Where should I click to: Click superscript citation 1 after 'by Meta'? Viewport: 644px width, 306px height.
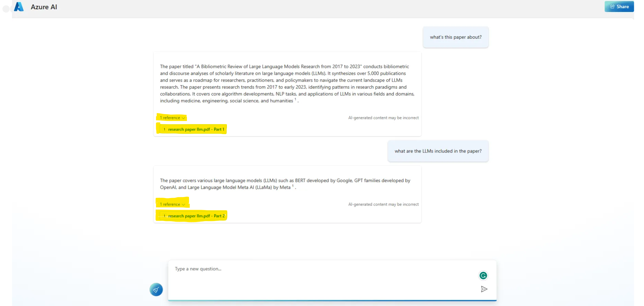(293, 186)
